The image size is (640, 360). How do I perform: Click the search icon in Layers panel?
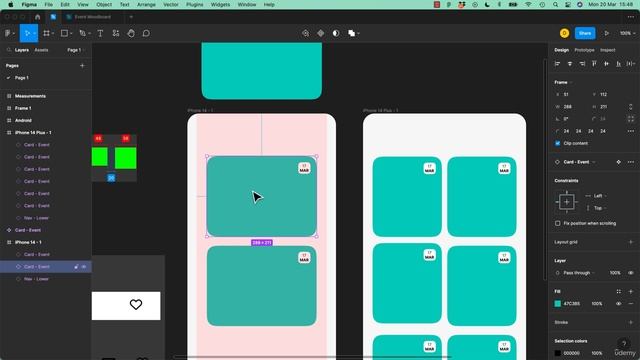pos(9,50)
